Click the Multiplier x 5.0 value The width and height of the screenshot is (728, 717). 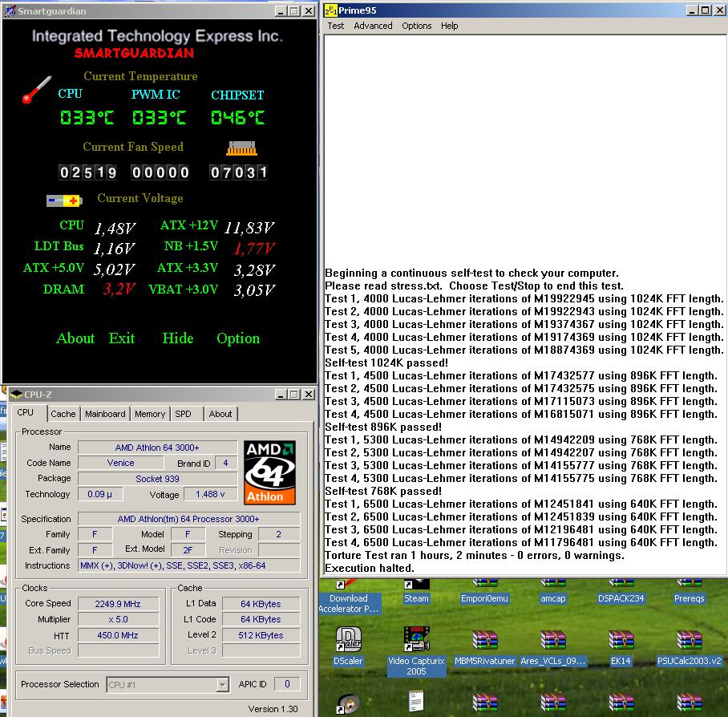[118, 619]
